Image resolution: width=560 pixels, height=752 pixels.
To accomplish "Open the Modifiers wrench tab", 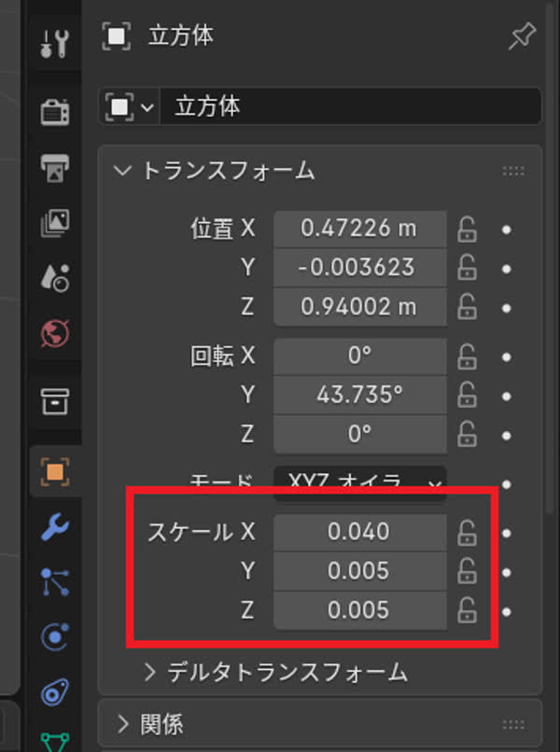I will [55, 526].
